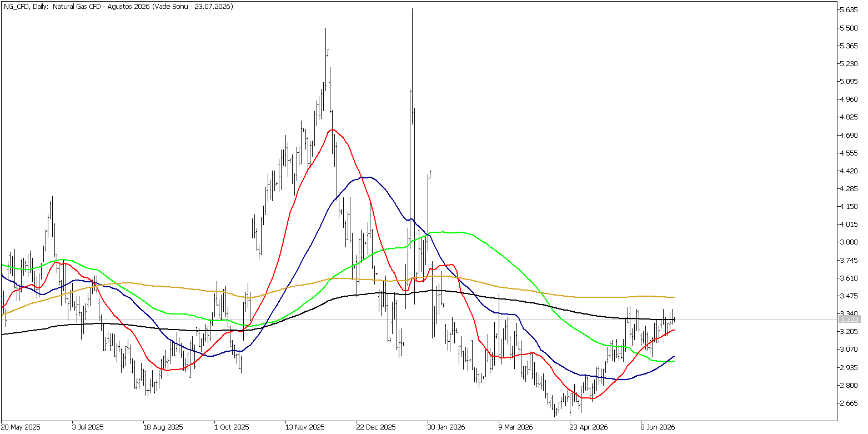Click the 2.935 price axis label
This screenshot has height=434, width=868.
850,367
